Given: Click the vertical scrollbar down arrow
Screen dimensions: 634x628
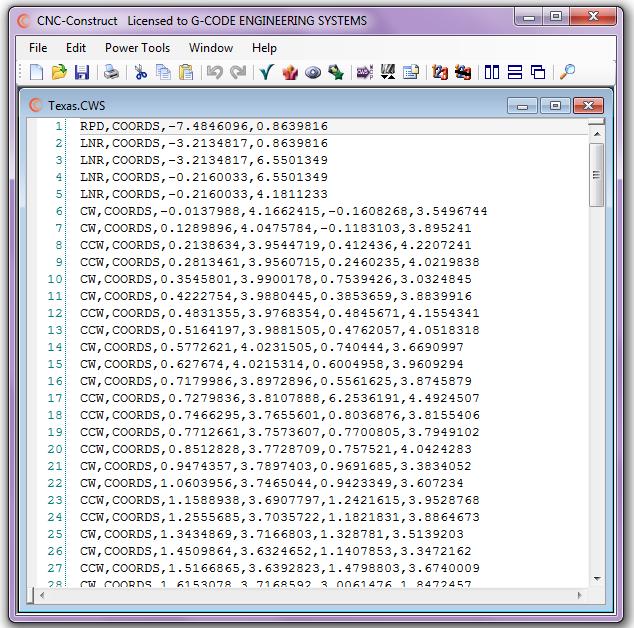Looking at the screenshot, I should tap(597, 579).
